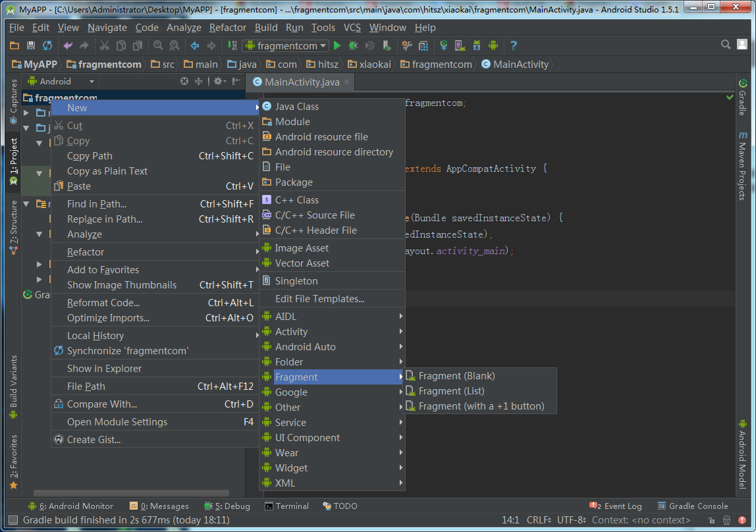This screenshot has height=532, width=756.
Task: Expand the Activity submenu
Action: coord(332,332)
